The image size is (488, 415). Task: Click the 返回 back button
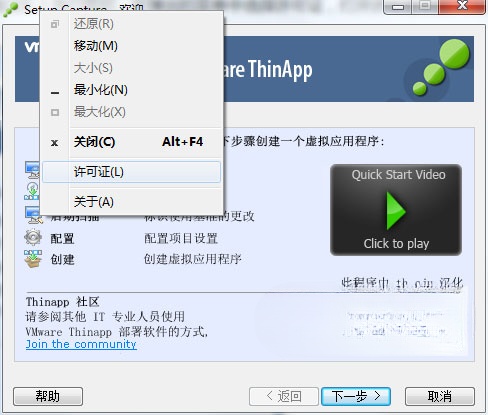tap(284, 396)
